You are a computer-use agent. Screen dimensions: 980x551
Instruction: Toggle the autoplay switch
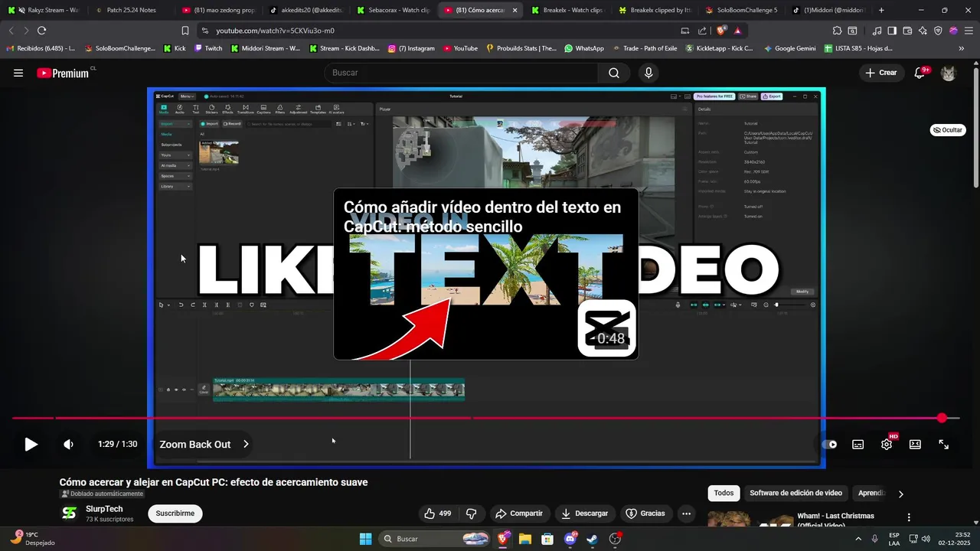click(829, 444)
